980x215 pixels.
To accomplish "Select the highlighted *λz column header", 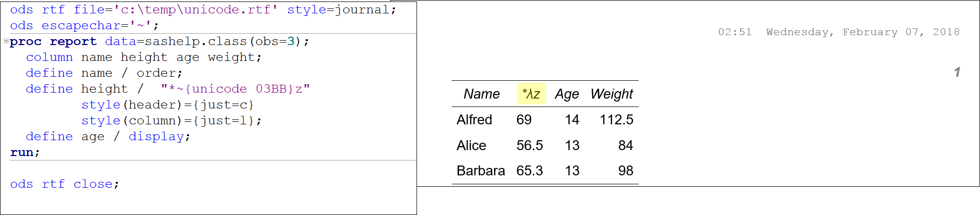I will tap(531, 94).
